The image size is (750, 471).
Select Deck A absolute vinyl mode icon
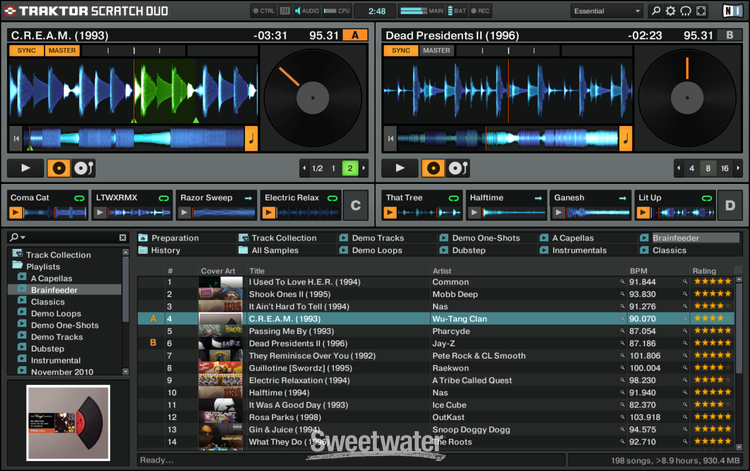point(59,168)
